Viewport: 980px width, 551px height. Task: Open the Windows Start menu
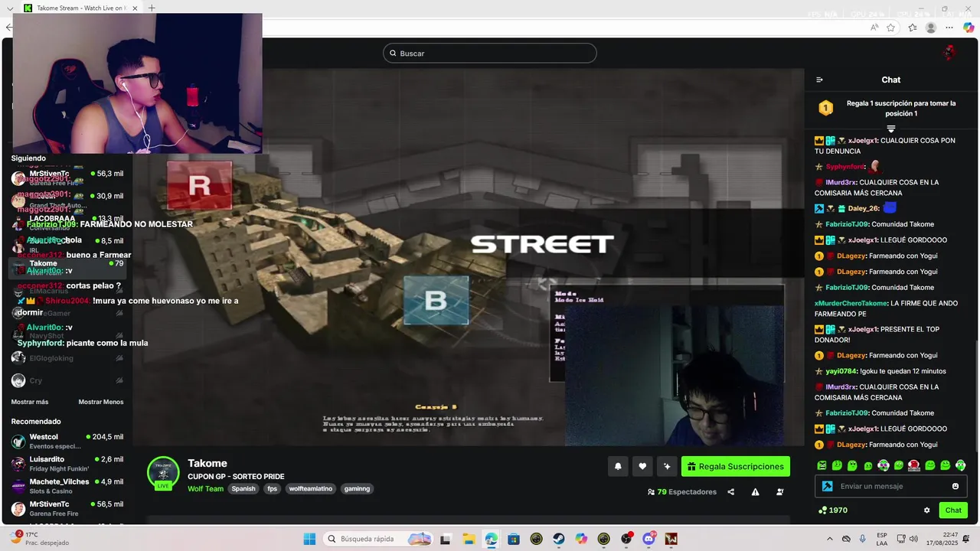pyautogui.click(x=309, y=539)
